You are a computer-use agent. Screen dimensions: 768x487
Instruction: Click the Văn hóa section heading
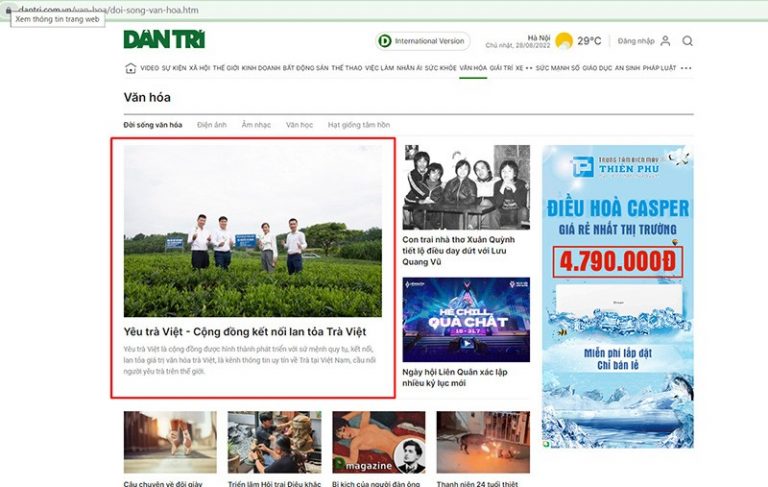[x=147, y=97]
